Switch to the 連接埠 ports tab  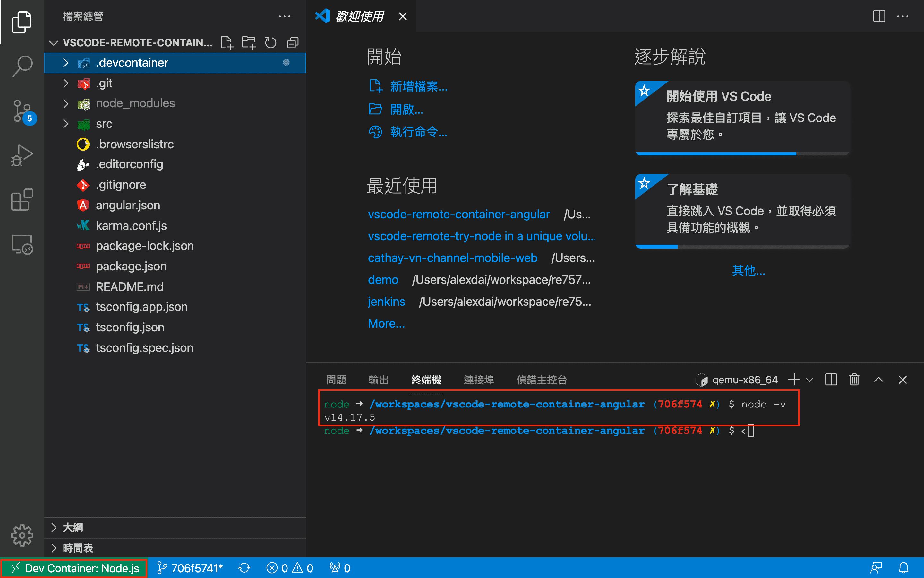click(x=479, y=380)
